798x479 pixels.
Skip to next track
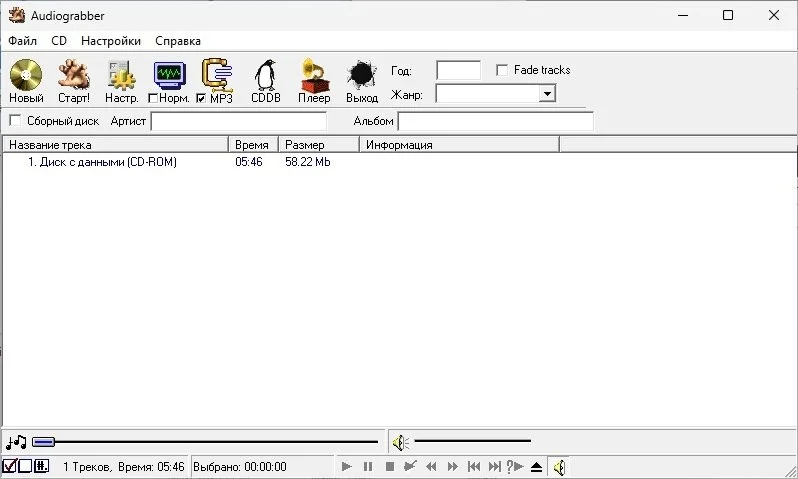pos(494,466)
